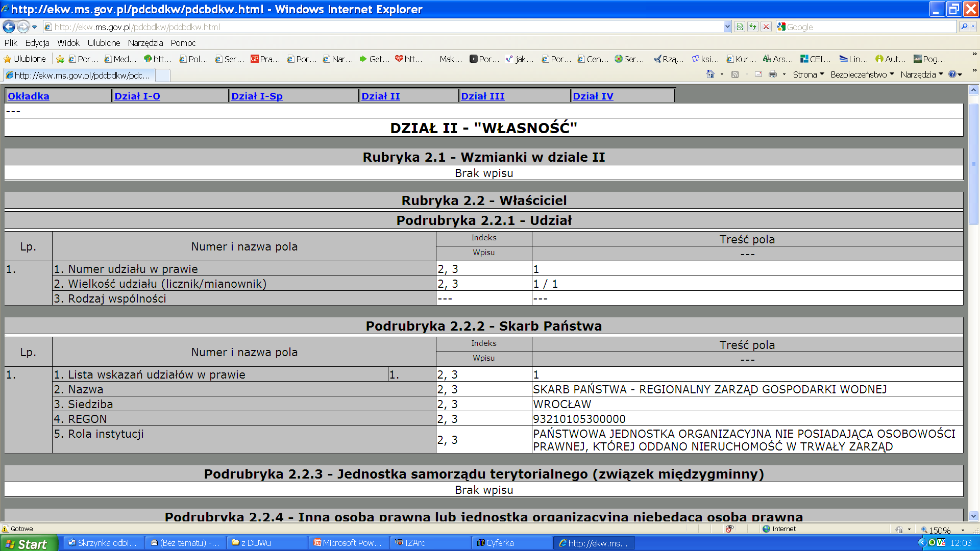The width and height of the screenshot is (980, 551).
Task: Open the Narzędzia command bar dropdown
Action: pyautogui.click(x=922, y=74)
